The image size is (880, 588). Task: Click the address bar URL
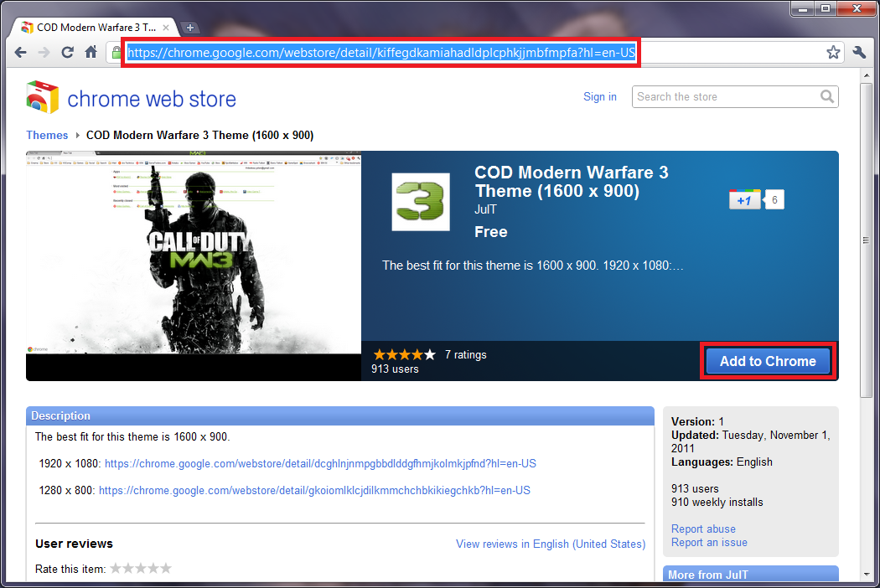pyautogui.click(x=381, y=53)
